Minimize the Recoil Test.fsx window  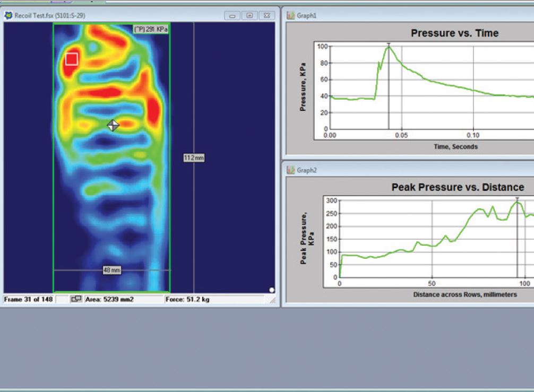232,15
